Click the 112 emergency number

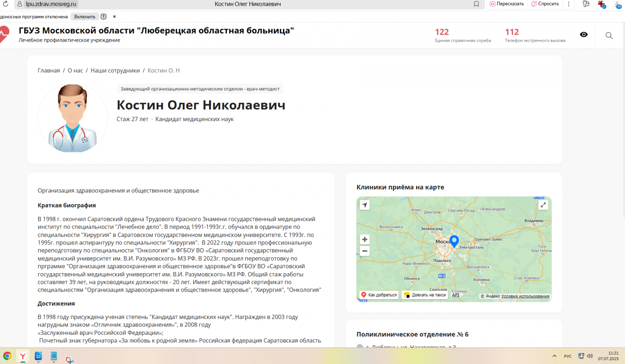coord(512,32)
